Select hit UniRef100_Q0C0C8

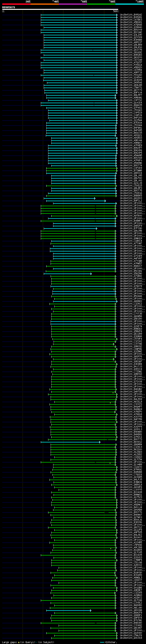131,638
